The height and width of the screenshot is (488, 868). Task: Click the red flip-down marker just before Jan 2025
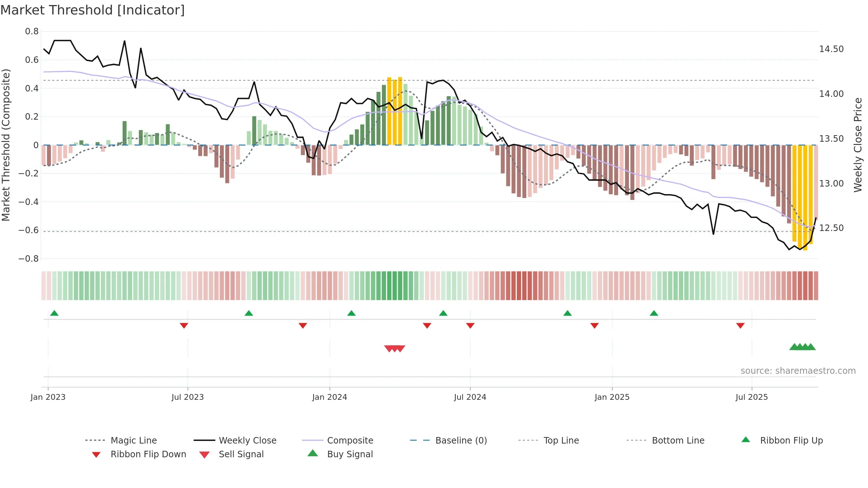(x=595, y=326)
